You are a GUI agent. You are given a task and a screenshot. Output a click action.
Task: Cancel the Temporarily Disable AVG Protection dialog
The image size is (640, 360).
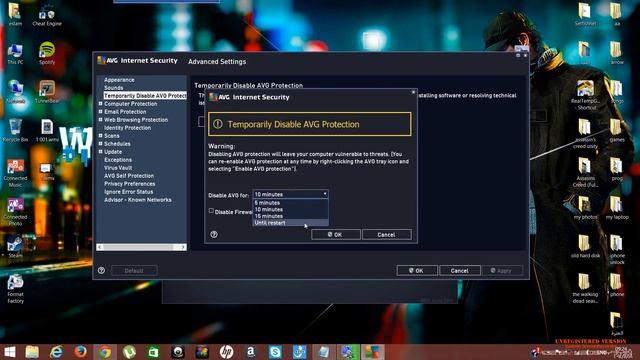tap(386, 235)
